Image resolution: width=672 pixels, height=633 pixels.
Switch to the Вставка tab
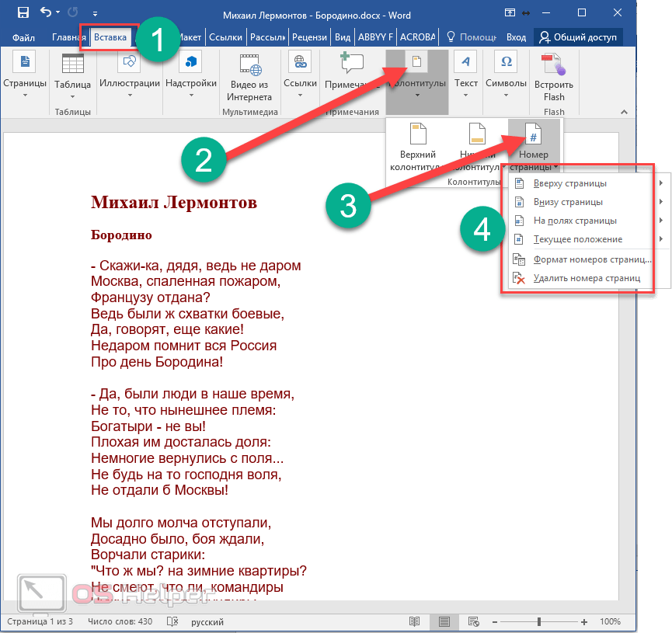[110, 37]
